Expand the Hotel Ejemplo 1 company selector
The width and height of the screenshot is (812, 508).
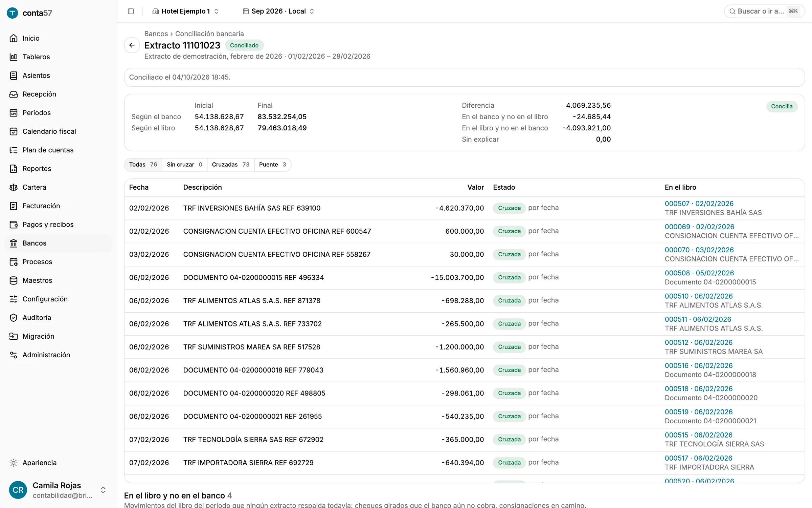185,11
